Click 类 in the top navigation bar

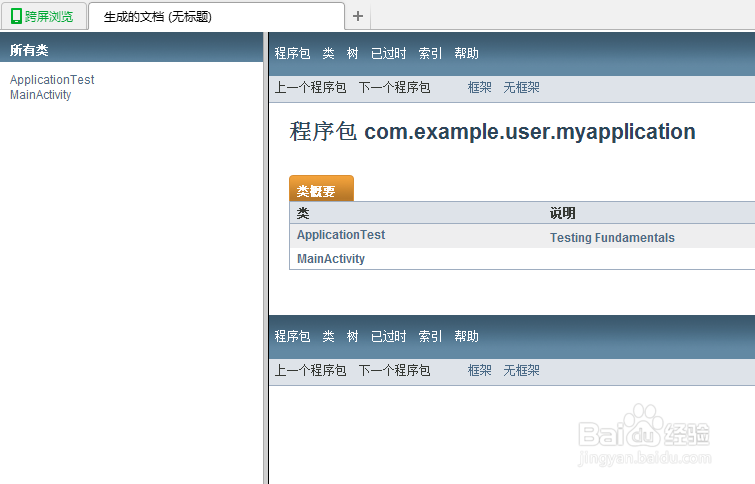(328, 53)
